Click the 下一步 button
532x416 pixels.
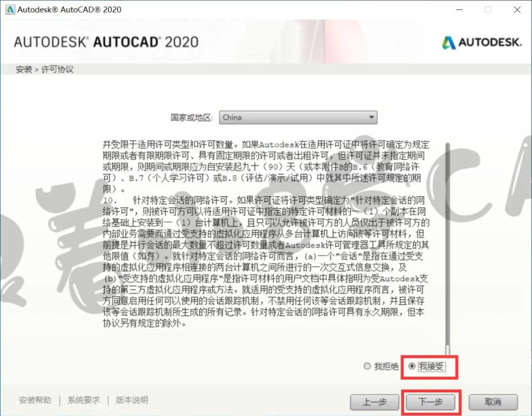(431, 402)
